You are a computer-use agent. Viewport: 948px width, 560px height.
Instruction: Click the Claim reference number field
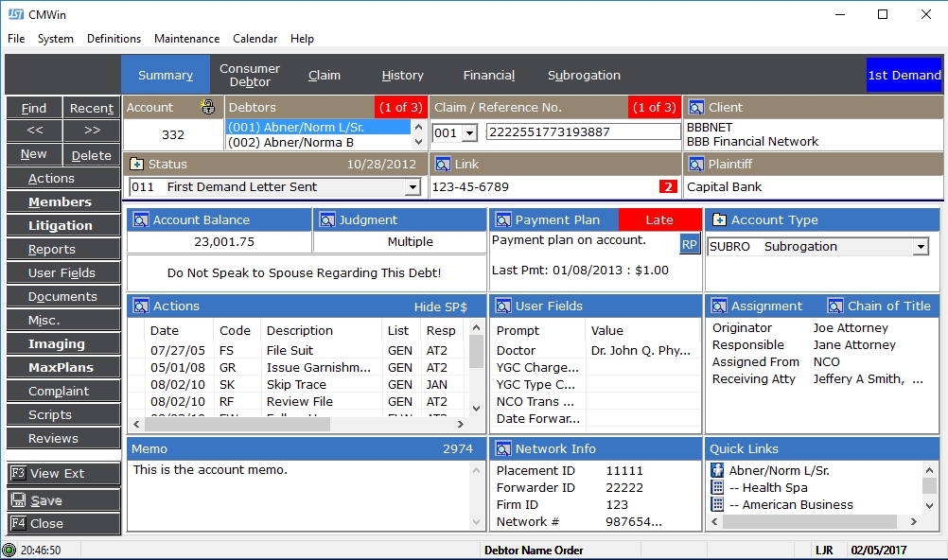point(583,132)
